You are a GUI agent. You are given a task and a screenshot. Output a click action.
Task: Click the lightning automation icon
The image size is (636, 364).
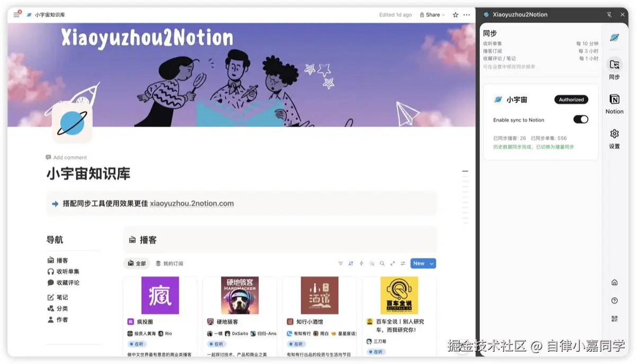(x=361, y=263)
